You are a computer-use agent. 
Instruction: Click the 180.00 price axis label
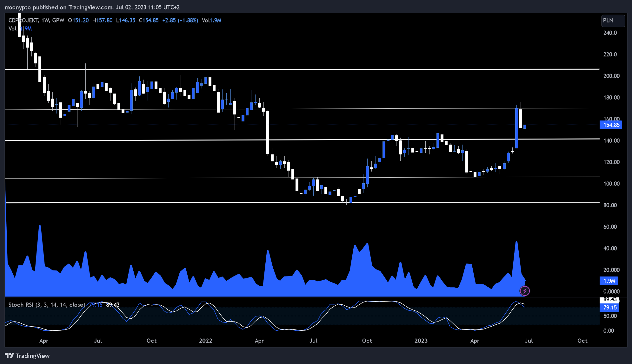coord(611,98)
